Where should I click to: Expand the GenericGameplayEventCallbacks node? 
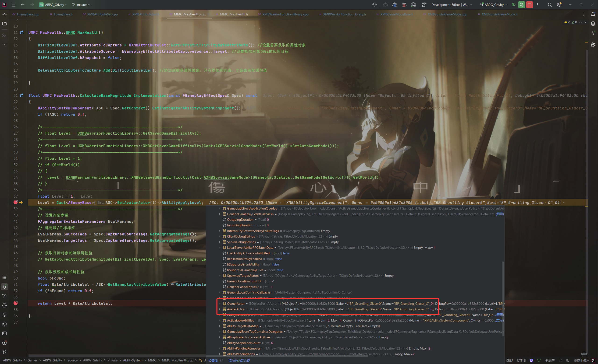click(220, 214)
